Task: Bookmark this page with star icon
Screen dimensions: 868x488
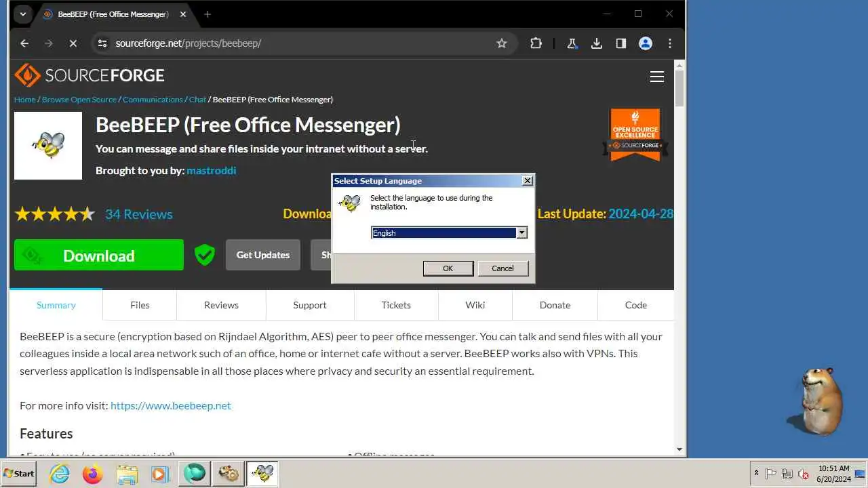Action: (502, 43)
